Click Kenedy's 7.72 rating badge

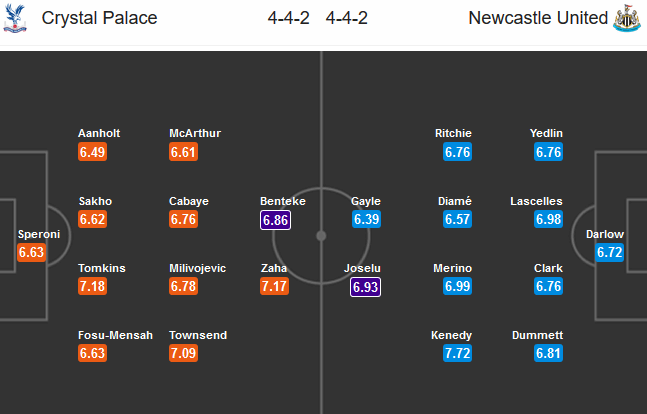(457, 355)
